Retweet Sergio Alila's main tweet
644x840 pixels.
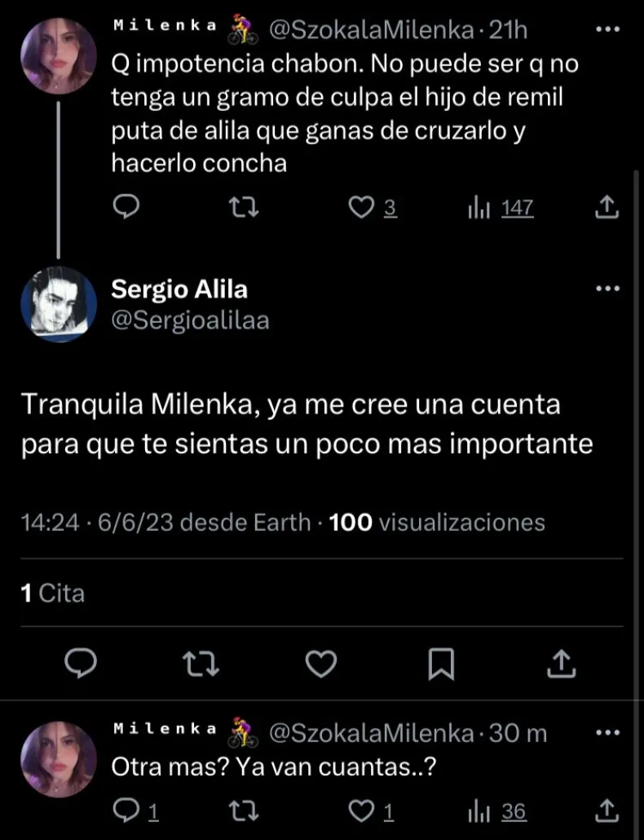[201, 664]
